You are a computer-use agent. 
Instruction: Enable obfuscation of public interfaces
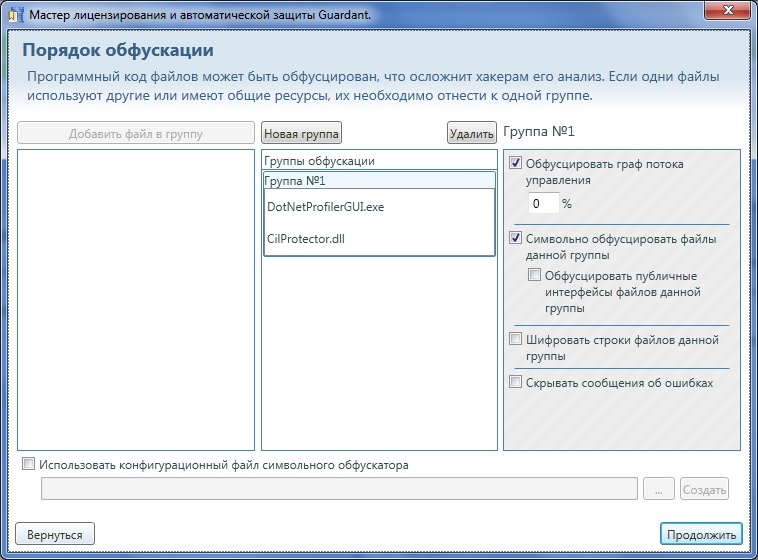pyautogui.click(x=535, y=276)
